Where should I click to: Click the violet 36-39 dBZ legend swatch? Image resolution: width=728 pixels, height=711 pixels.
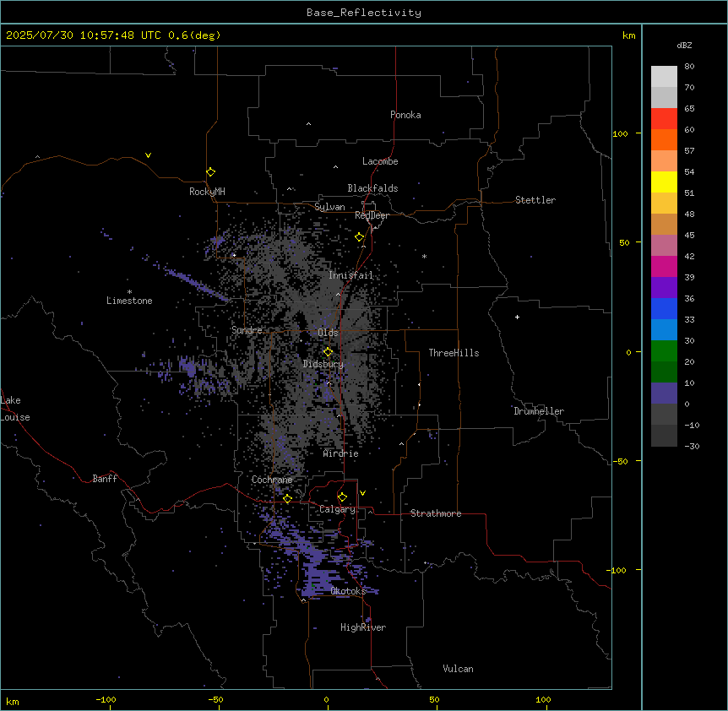664,288
